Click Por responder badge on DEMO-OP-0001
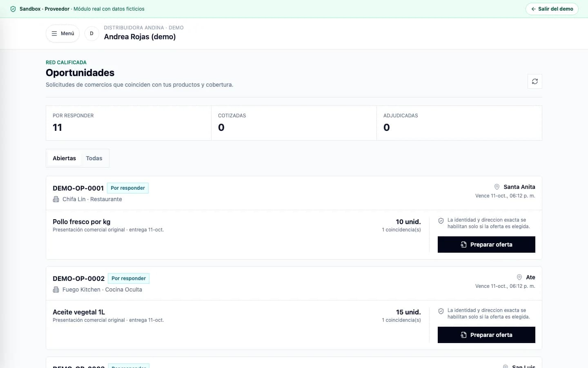 128,188
